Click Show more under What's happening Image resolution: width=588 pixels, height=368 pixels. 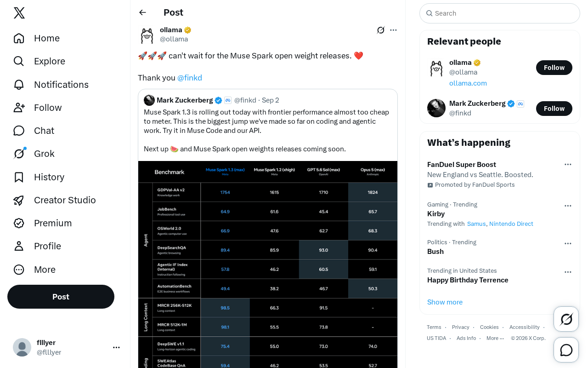445,302
